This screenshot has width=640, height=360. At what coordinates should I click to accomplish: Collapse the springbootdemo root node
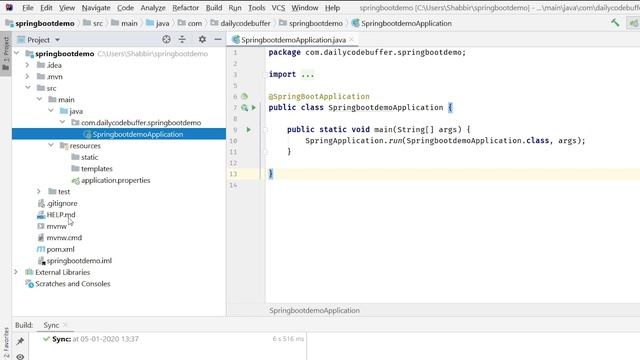click(17, 53)
